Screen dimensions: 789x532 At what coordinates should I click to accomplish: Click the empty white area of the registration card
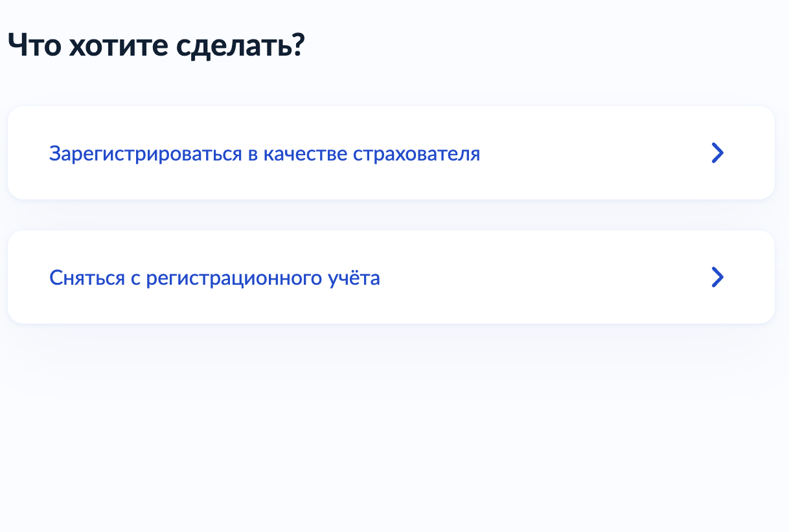point(583,153)
